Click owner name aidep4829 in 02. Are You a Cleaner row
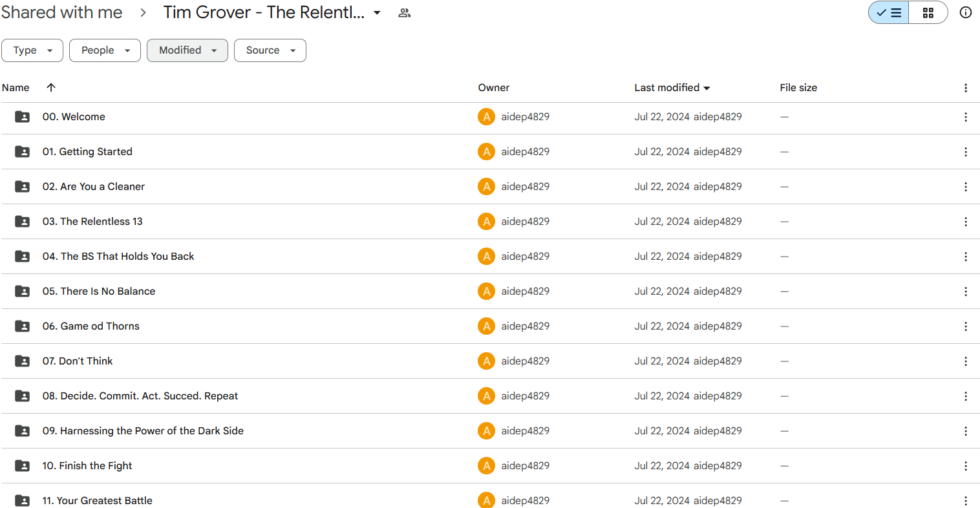 tap(526, 187)
